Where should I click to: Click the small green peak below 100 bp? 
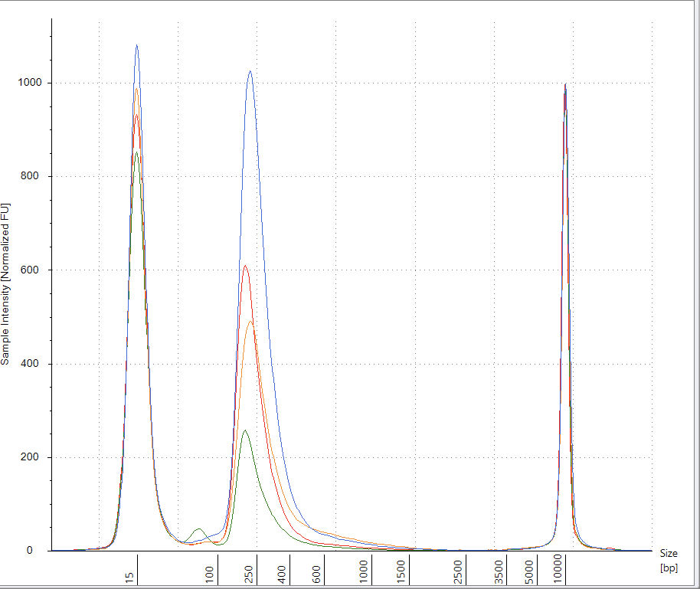(199, 529)
